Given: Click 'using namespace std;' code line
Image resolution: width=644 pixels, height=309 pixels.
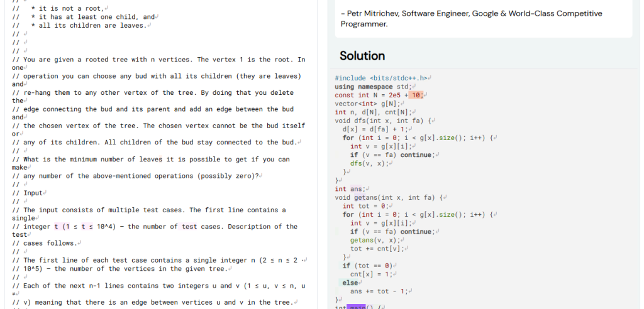Looking at the screenshot, I should (x=373, y=87).
